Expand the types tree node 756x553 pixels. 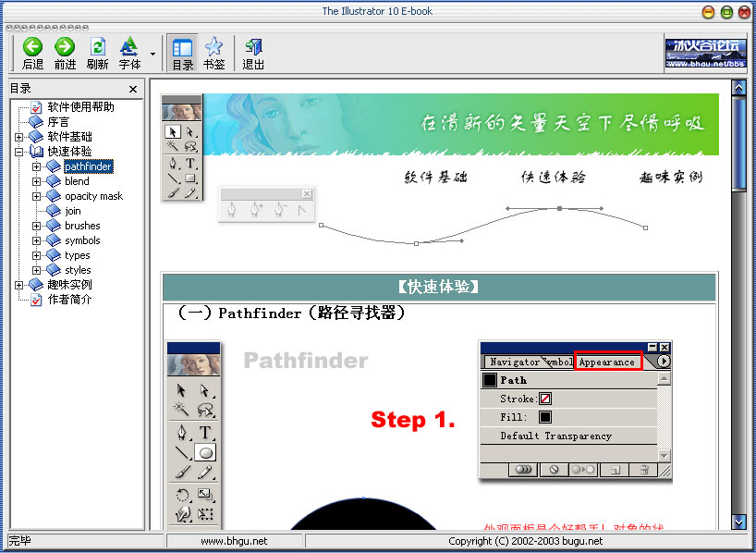(x=36, y=256)
